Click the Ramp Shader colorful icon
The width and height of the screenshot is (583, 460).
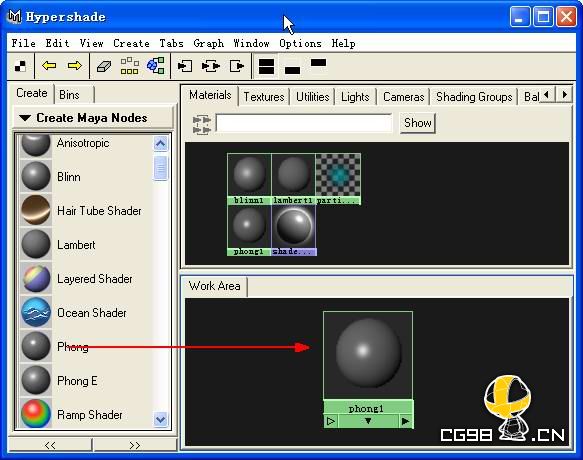click(36, 414)
